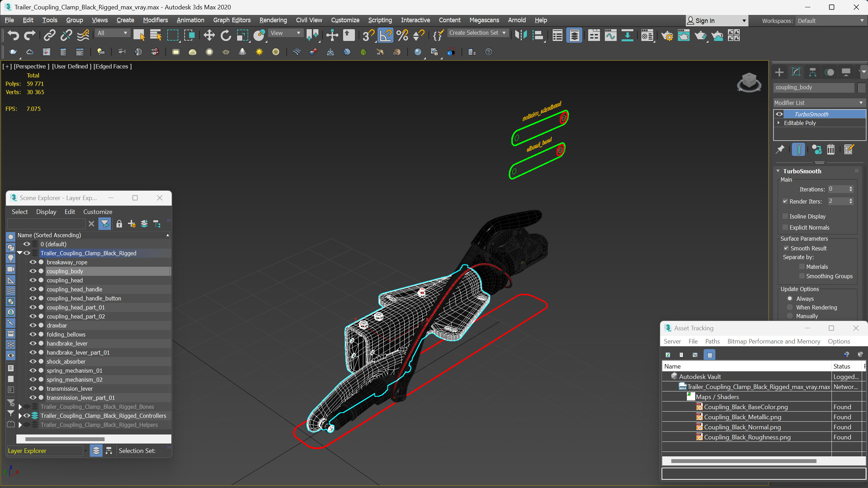Toggle the Layer Explorer toolbar icon
This screenshot has width=868, height=488.
pos(574,35)
